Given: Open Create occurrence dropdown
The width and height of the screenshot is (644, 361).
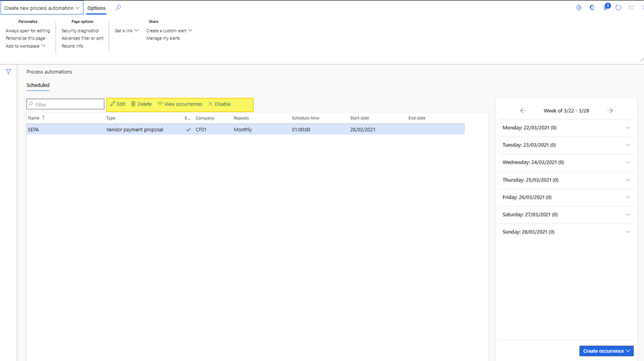Looking at the screenshot, I should click(606, 351).
